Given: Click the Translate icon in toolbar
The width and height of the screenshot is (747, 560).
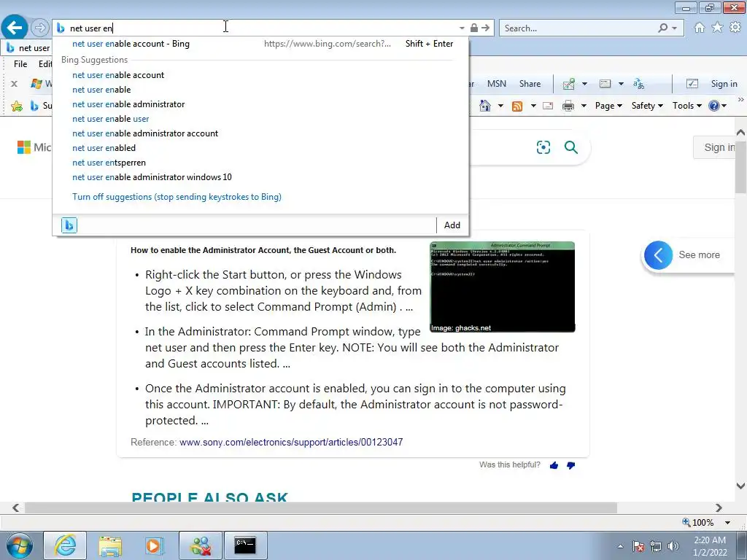Looking at the screenshot, I should pos(638,84).
